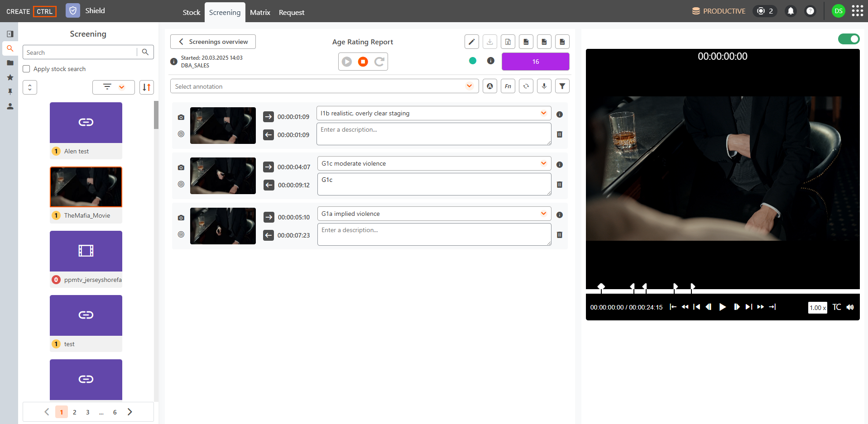Open the DS user avatar

[839, 11]
